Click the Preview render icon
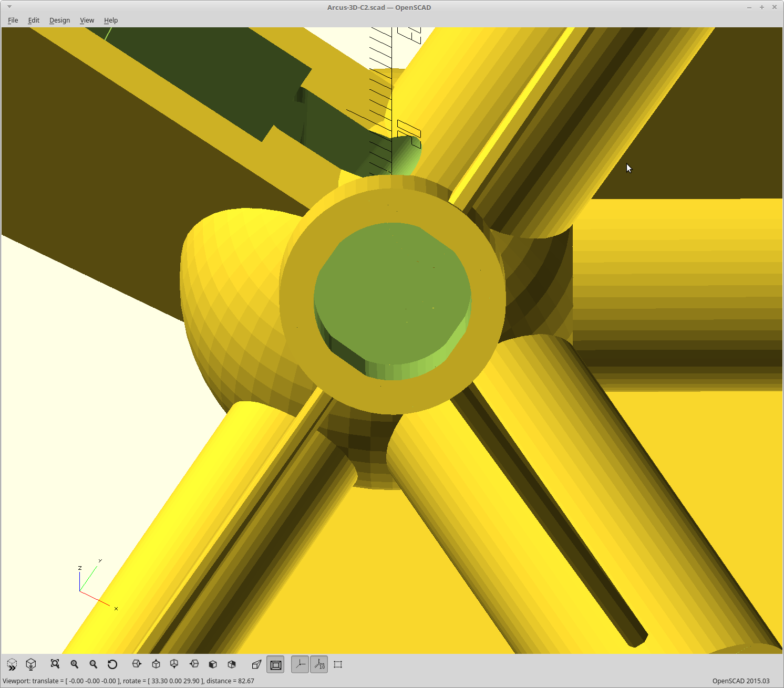 coord(12,664)
